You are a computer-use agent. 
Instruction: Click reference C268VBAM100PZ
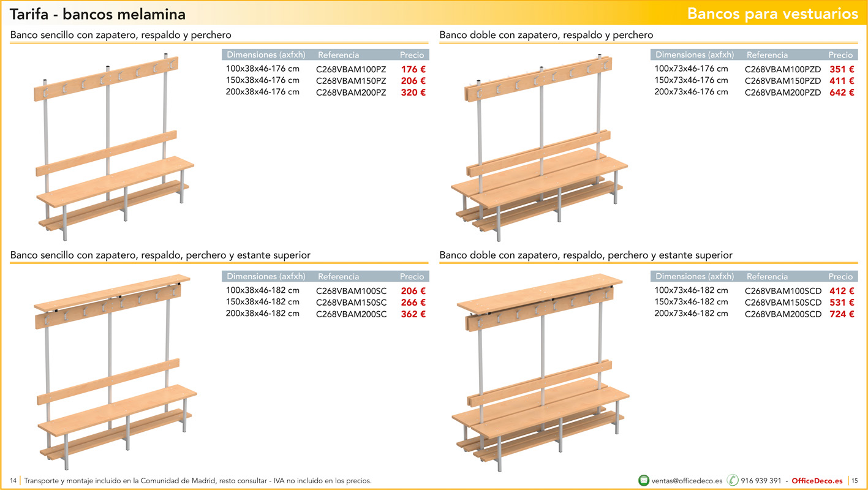pyautogui.click(x=351, y=69)
